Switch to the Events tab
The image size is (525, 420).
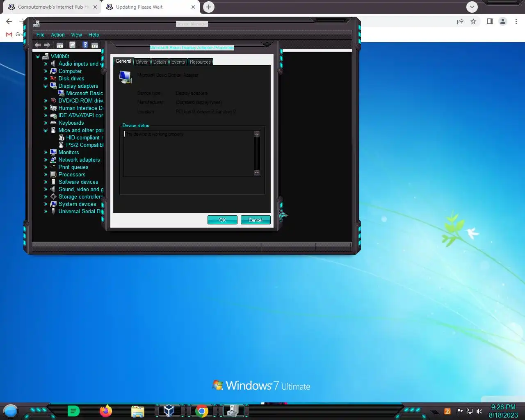click(178, 62)
